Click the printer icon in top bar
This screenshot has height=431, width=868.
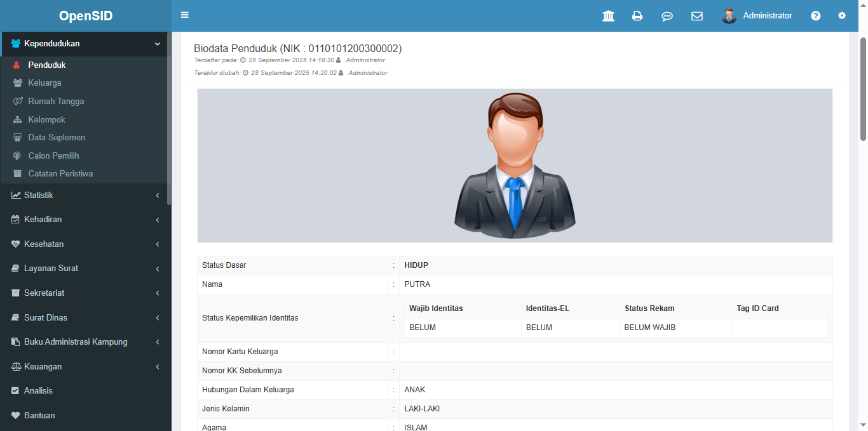coord(637,16)
